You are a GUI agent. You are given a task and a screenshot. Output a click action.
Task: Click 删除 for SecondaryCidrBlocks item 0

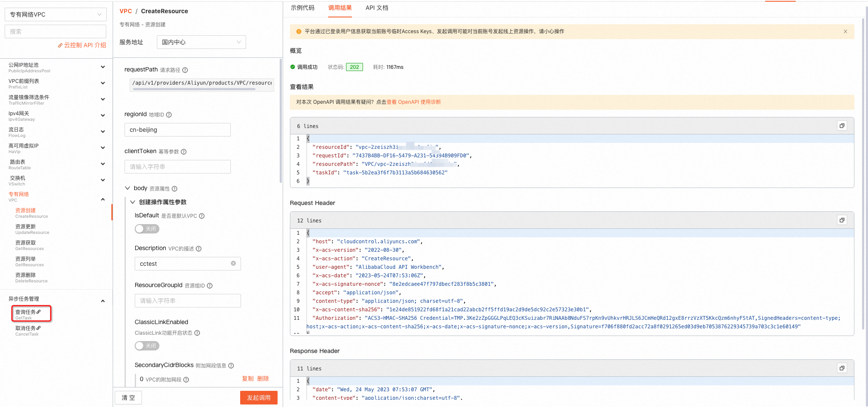tap(263, 379)
